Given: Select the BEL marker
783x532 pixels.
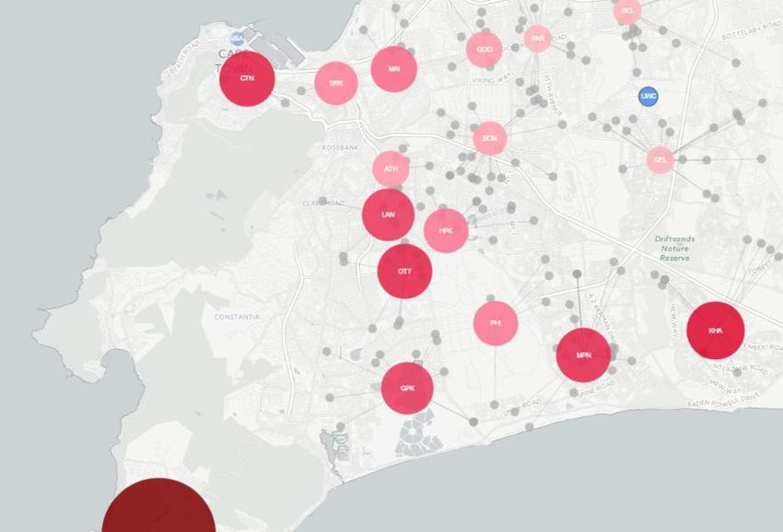Looking at the screenshot, I should click(627, 10).
